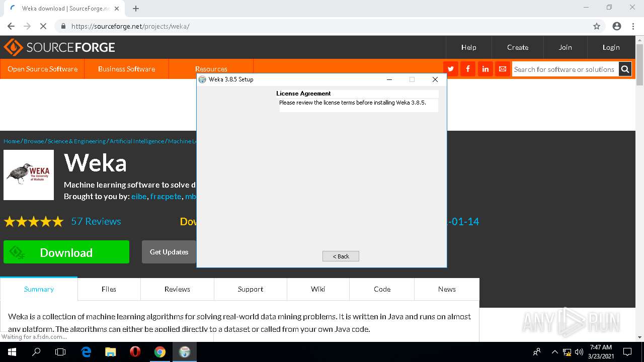
Task: Click the email newsletter envelope icon
Action: [502, 69]
